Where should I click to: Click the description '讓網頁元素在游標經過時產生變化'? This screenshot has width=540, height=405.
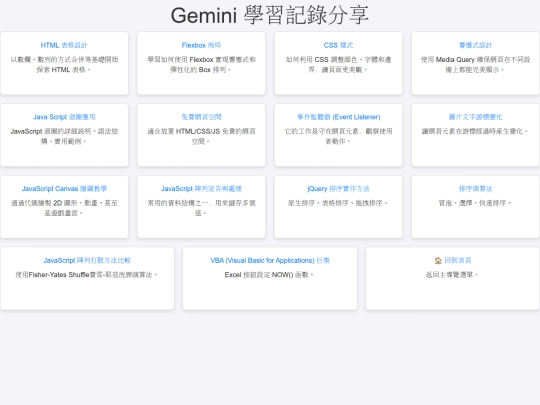click(475, 131)
